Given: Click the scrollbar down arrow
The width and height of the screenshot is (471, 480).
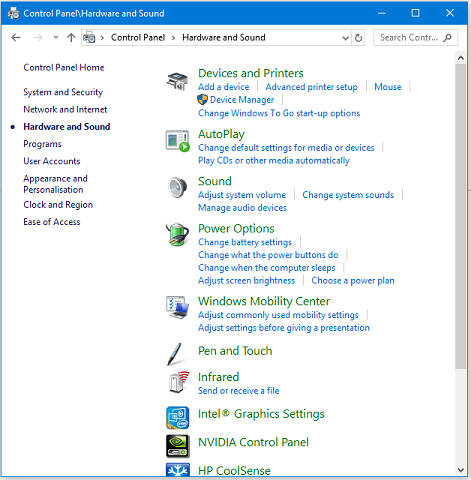Looking at the screenshot, I should (461, 470).
